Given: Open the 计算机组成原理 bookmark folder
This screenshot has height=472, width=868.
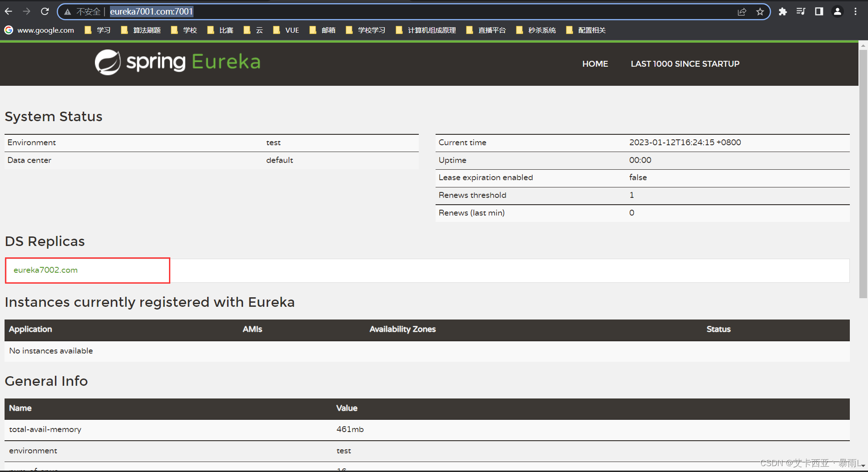Looking at the screenshot, I should pos(426,30).
